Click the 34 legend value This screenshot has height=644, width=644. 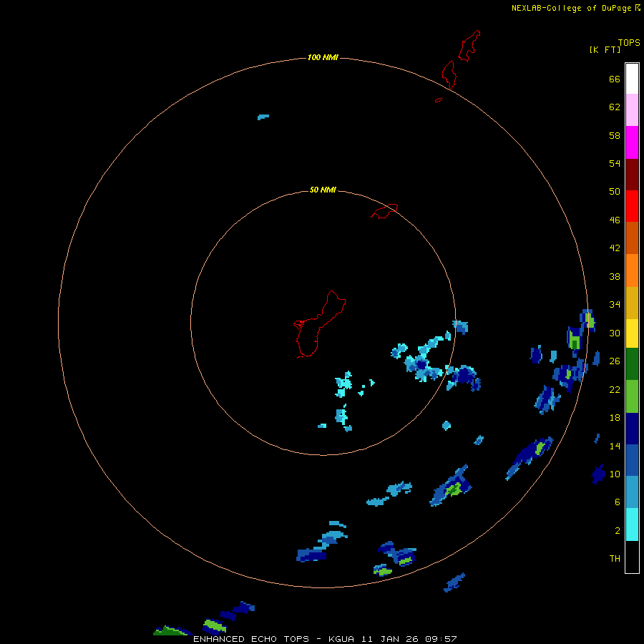tap(615, 304)
